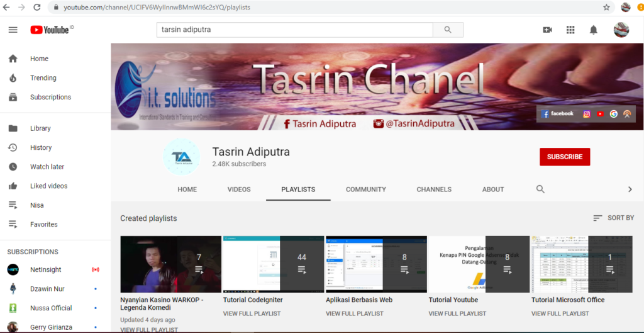The height and width of the screenshot is (333, 644).
Task: Switch to the channel HOME tab
Action: (187, 189)
